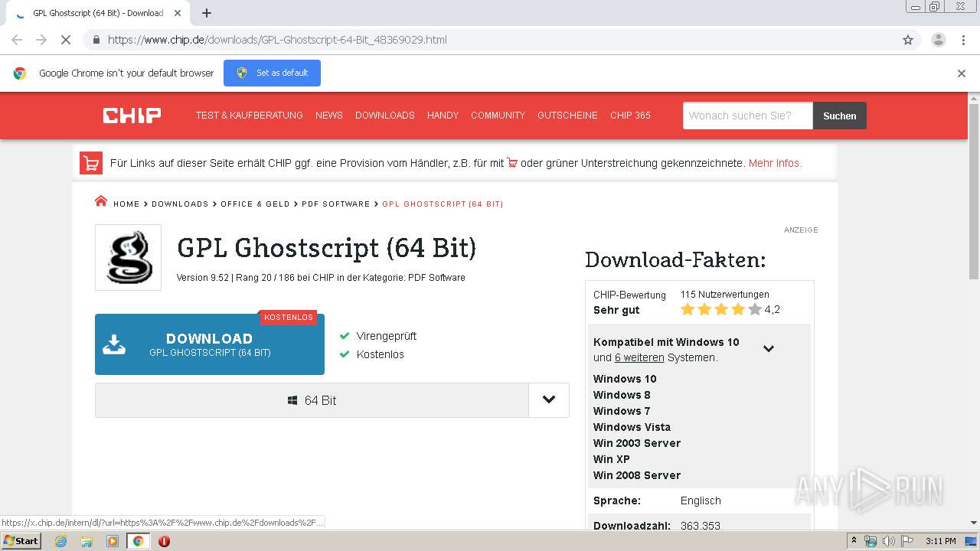This screenshot has width=980, height=551.
Task: Click the Windows logo on 64 Bit button
Action: (292, 400)
